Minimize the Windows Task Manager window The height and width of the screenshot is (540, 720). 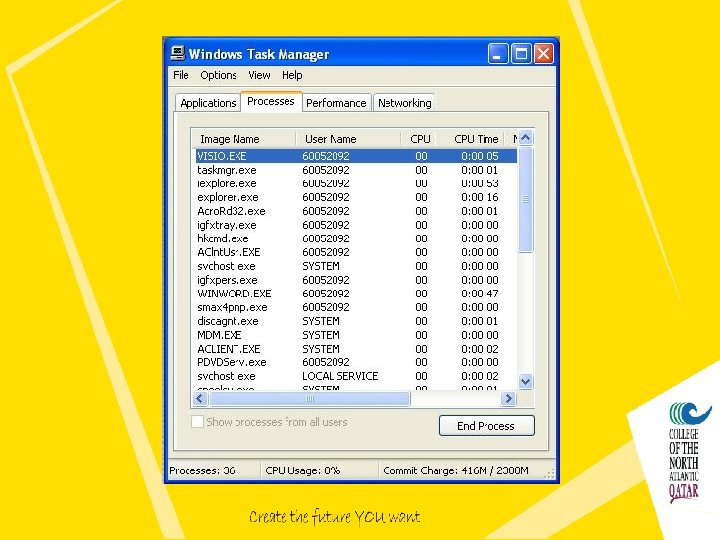(x=498, y=54)
